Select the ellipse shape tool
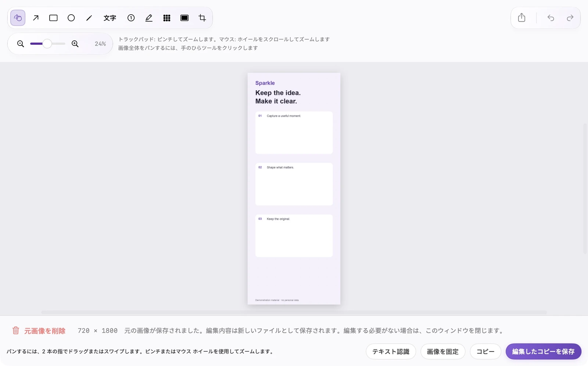 click(71, 18)
